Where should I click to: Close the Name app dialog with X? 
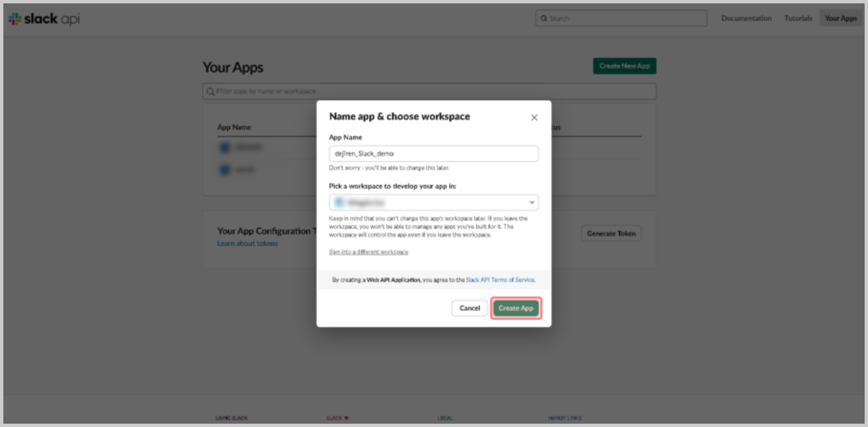coord(534,117)
